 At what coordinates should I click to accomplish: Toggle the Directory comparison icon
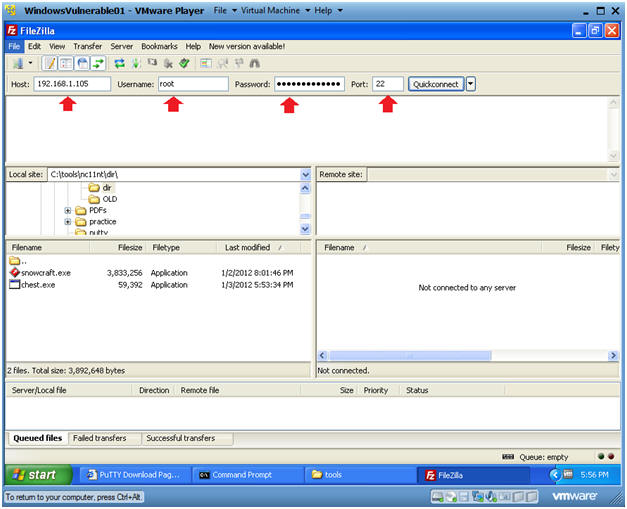[x=223, y=63]
